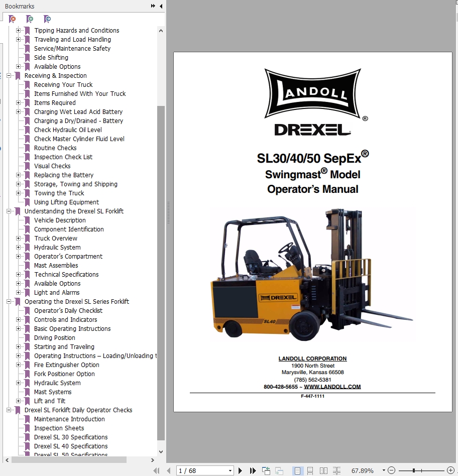Image resolution: width=458 pixels, height=476 pixels.
Task: Open the Routine Checks bookmark
Action: [x=55, y=148]
